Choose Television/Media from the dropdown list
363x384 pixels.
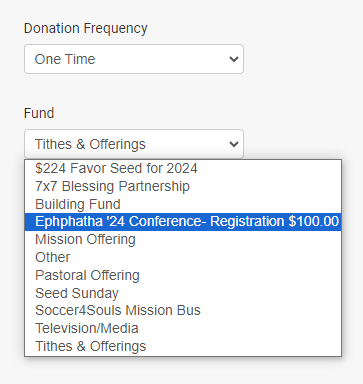tap(183, 328)
